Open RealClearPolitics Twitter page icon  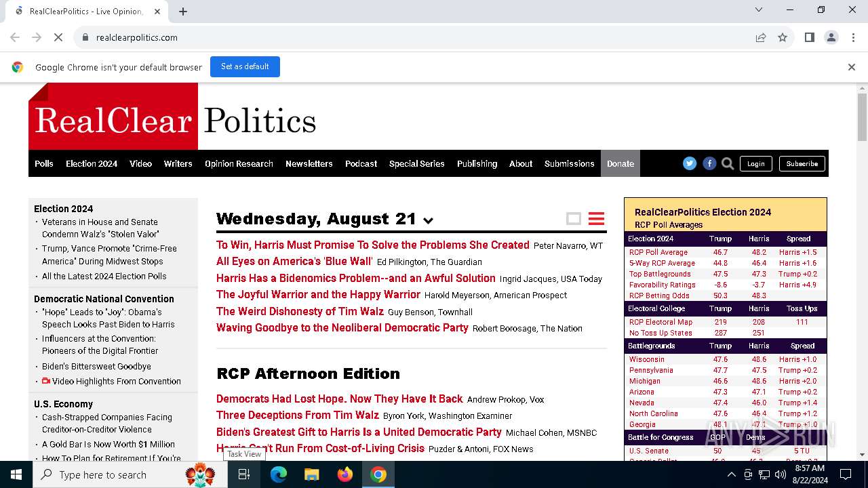(690, 163)
